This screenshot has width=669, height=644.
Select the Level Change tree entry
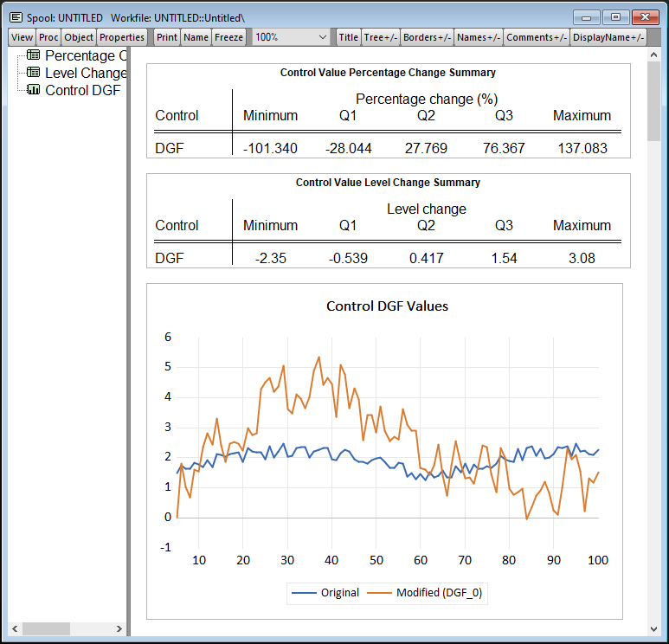click(x=86, y=73)
